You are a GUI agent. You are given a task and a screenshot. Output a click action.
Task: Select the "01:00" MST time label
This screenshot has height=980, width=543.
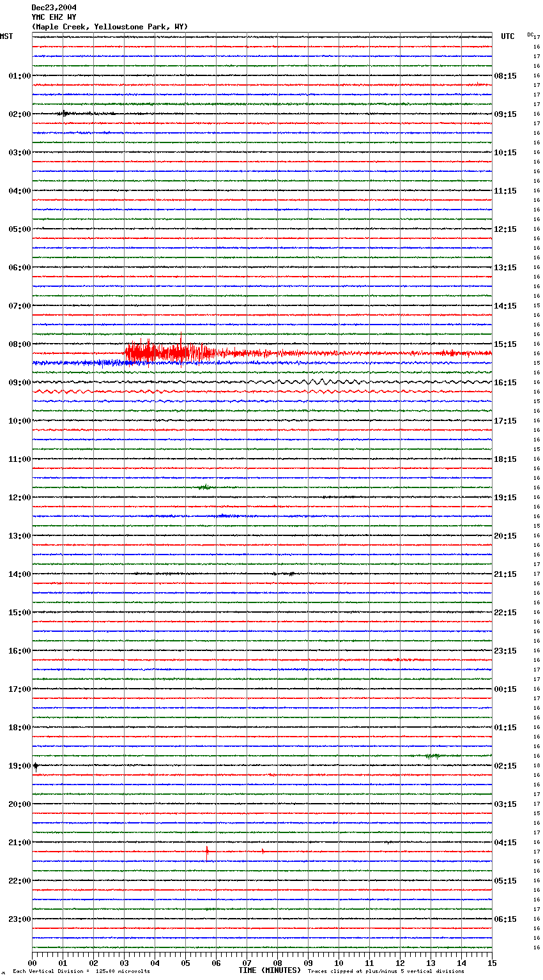point(20,76)
